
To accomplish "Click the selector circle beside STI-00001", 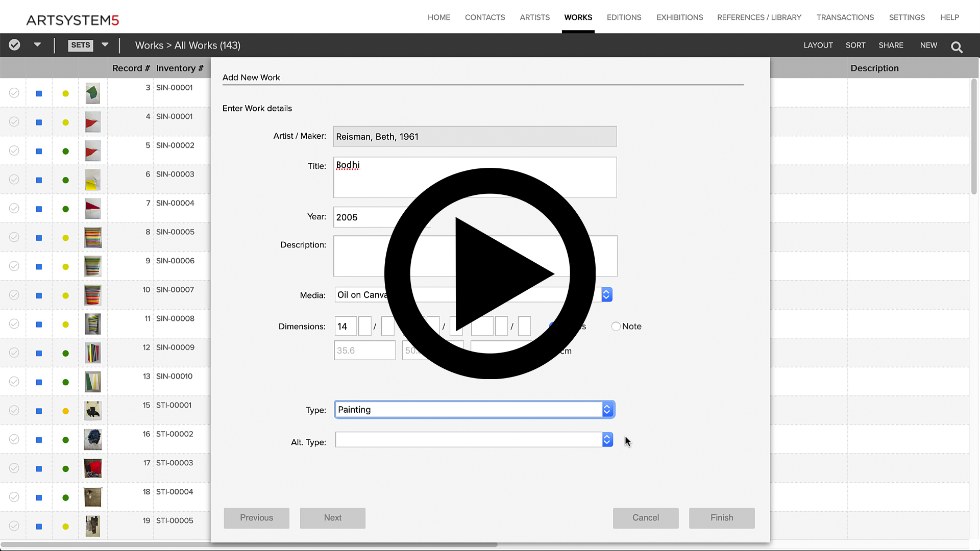I will pos(14,411).
